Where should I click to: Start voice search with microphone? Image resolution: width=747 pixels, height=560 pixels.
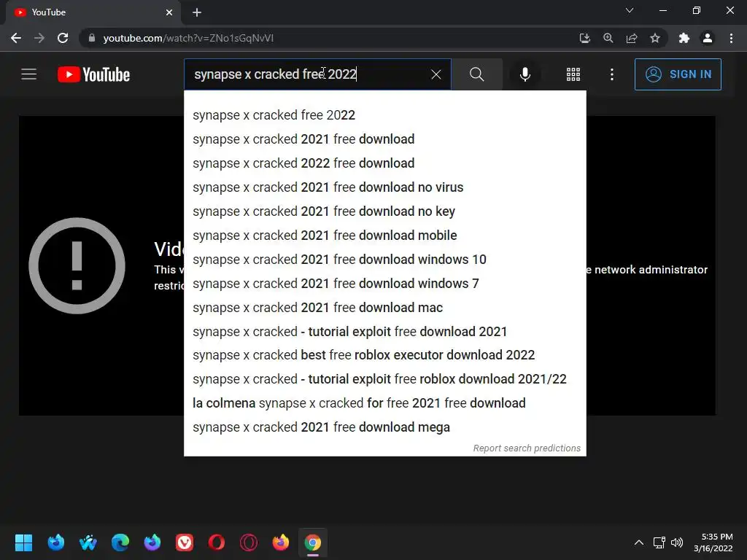(x=525, y=74)
